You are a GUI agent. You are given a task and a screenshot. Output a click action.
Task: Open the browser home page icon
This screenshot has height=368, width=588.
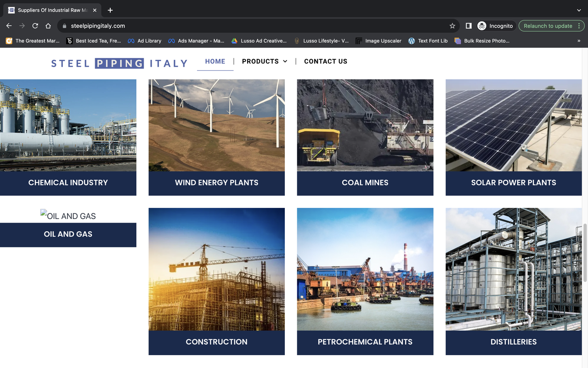pyautogui.click(x=48, y=26)
